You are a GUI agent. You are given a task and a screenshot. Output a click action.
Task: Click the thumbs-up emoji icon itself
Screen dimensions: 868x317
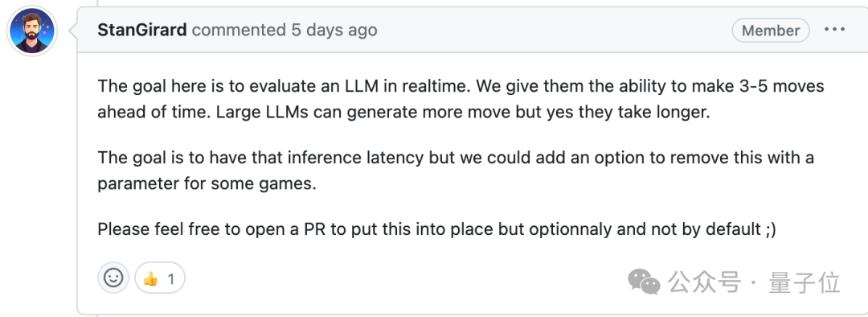coord(150,278)
